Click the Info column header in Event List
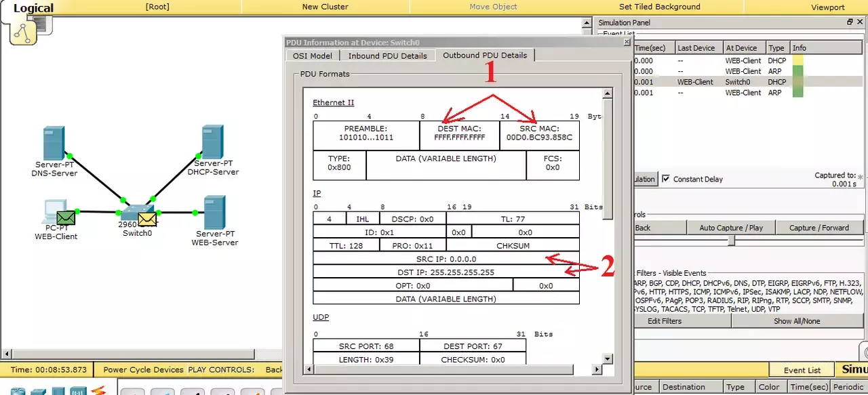The height and width of the screenshot is (395, 868). pyautogui.click(x=826, y=48)
